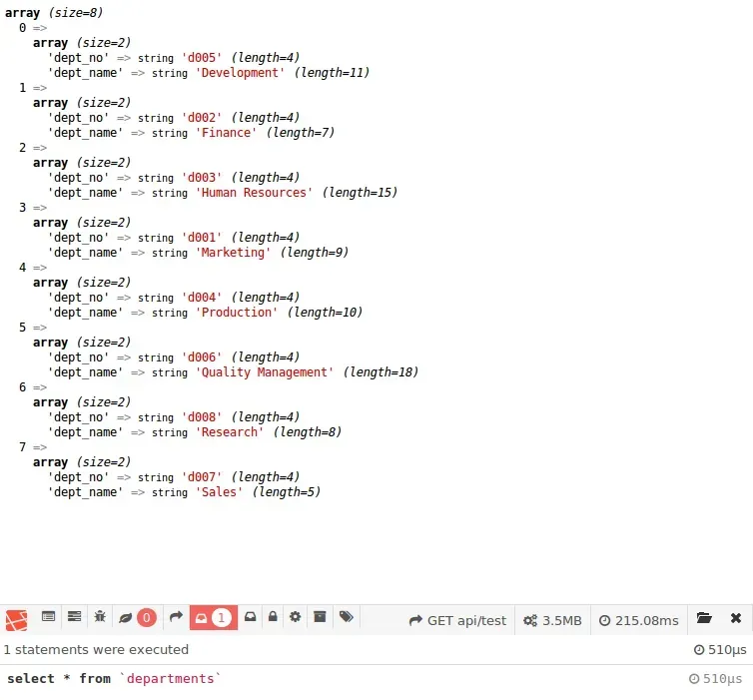Click the 'd006' department number value
753x700 pixels.
coord(202,357)
